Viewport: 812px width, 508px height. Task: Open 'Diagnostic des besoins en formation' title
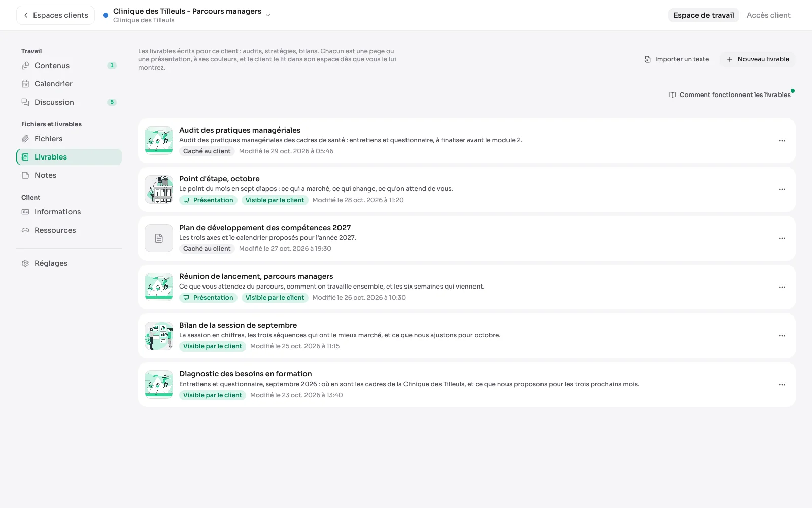pyautogui.click(x=245, y=374)
